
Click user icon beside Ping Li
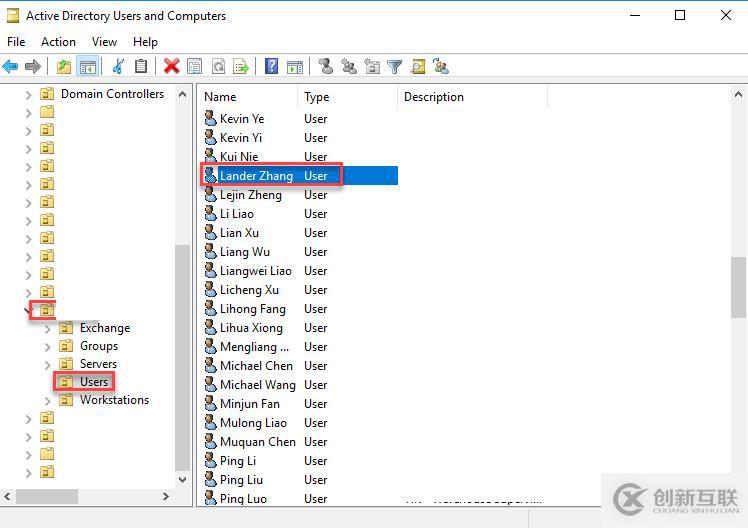point(210,461)
